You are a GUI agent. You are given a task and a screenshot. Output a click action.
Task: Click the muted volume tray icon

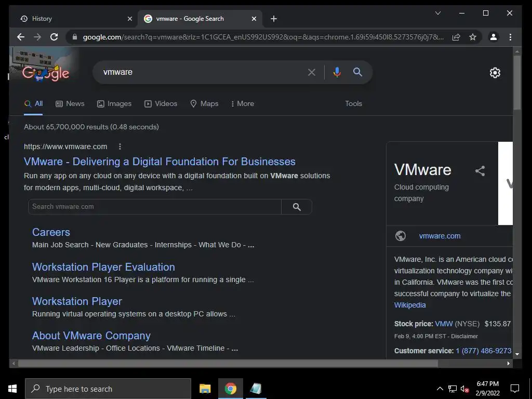click(464, 389)
